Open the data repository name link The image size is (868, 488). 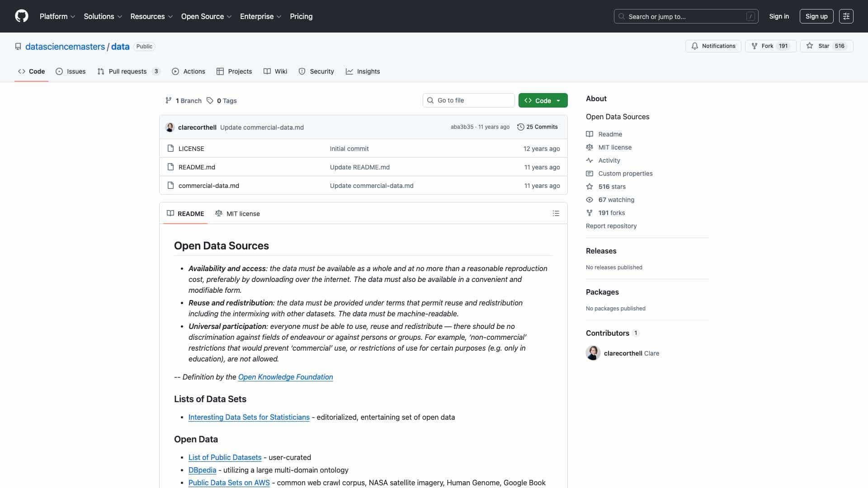pos(120,47)
